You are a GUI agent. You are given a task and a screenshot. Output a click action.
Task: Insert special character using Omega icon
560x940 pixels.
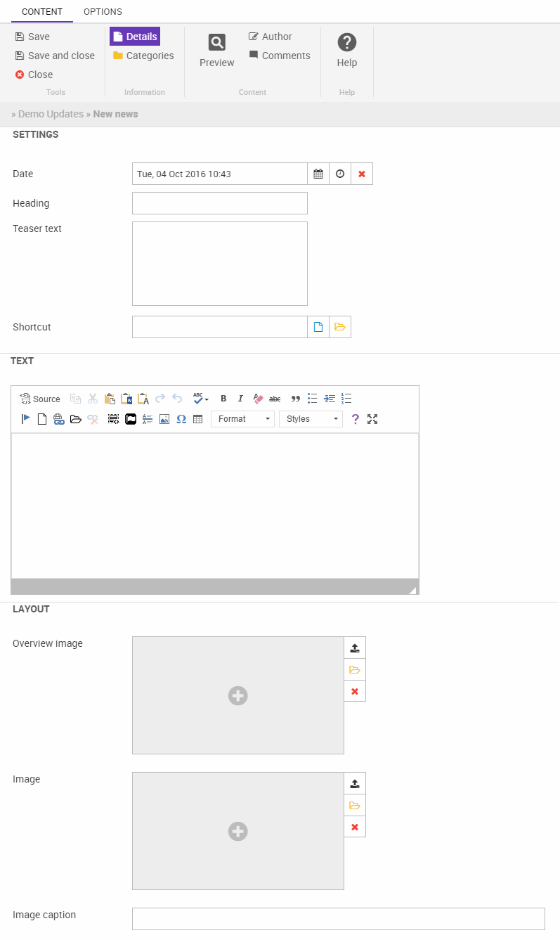tap(181, 419)
